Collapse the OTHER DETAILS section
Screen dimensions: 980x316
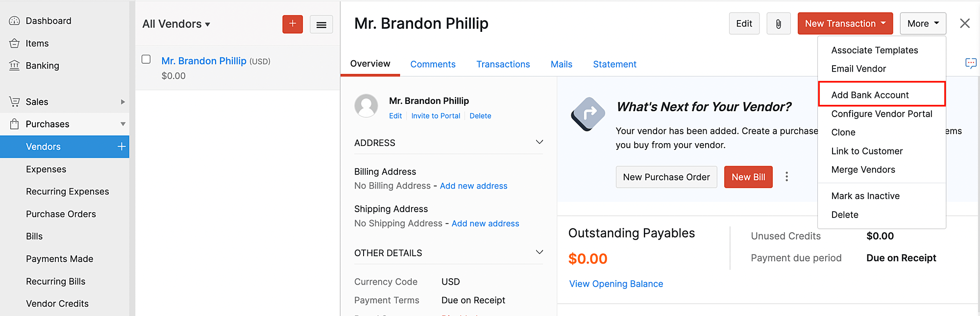coord(539,253)
